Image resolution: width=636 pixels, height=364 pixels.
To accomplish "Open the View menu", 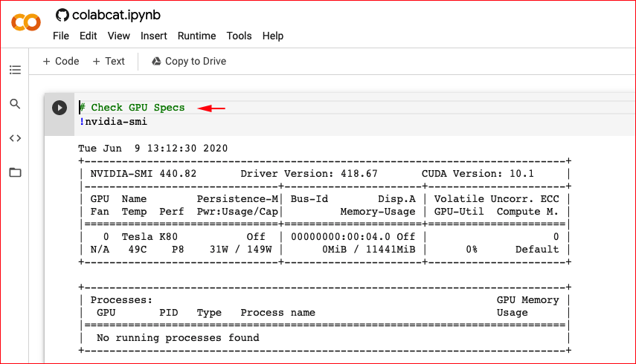I will coord(118,36).
